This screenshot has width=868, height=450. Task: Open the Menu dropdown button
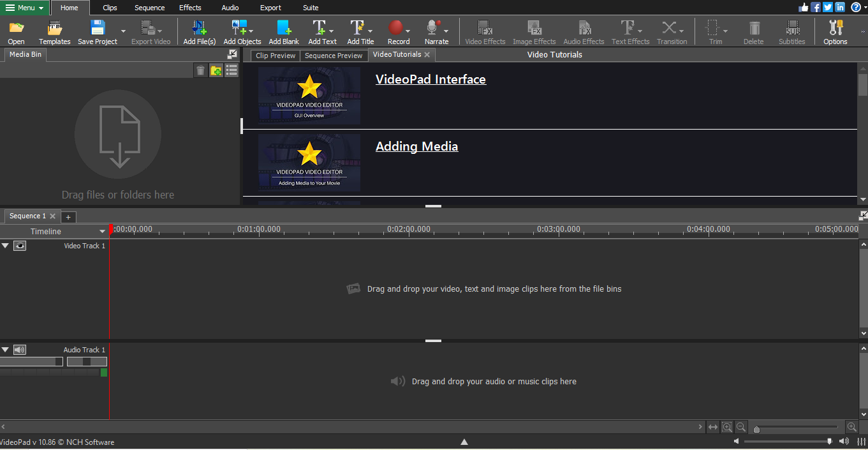tap(25, 8)
